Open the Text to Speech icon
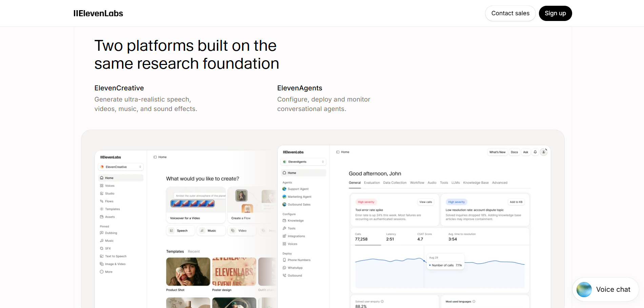 point(102,256)
